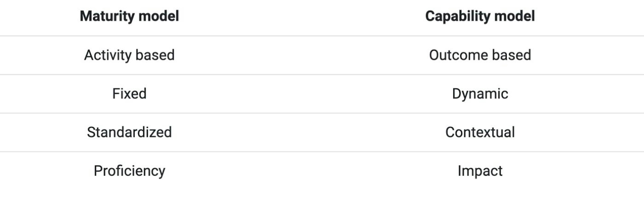Click the word "Activity" in the first row
This screenshot has height=208, width=644.
[x=108, y=55]
